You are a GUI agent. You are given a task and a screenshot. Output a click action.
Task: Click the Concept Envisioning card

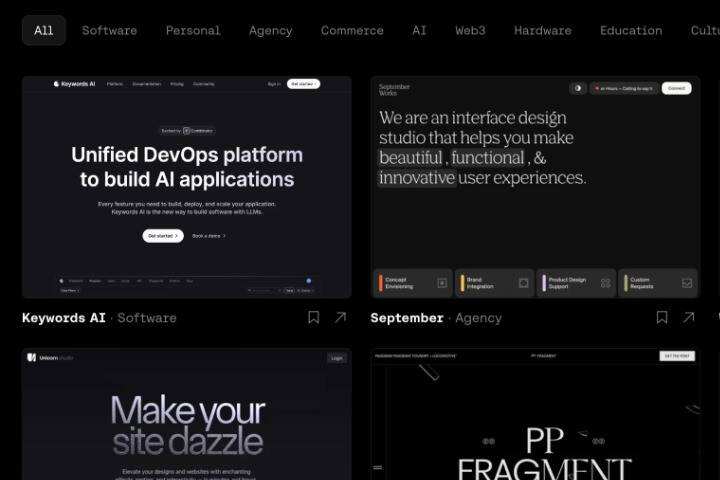[412, 283]
